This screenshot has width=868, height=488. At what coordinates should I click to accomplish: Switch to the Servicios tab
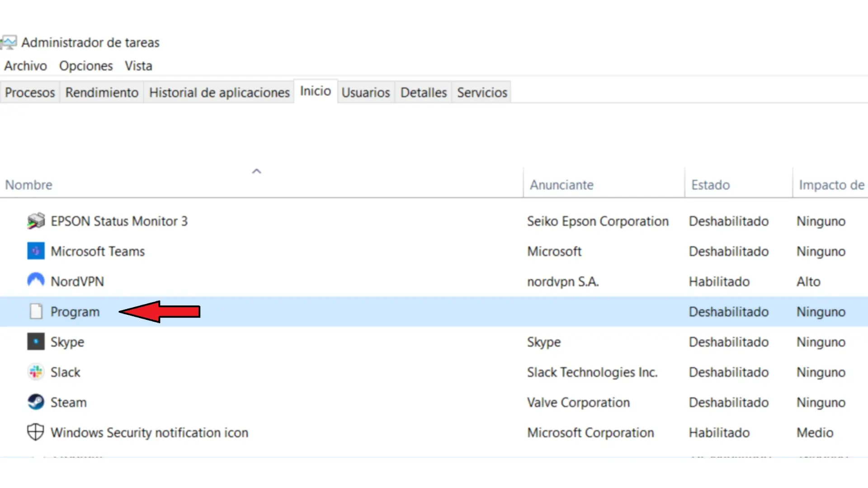coord(482,93)
